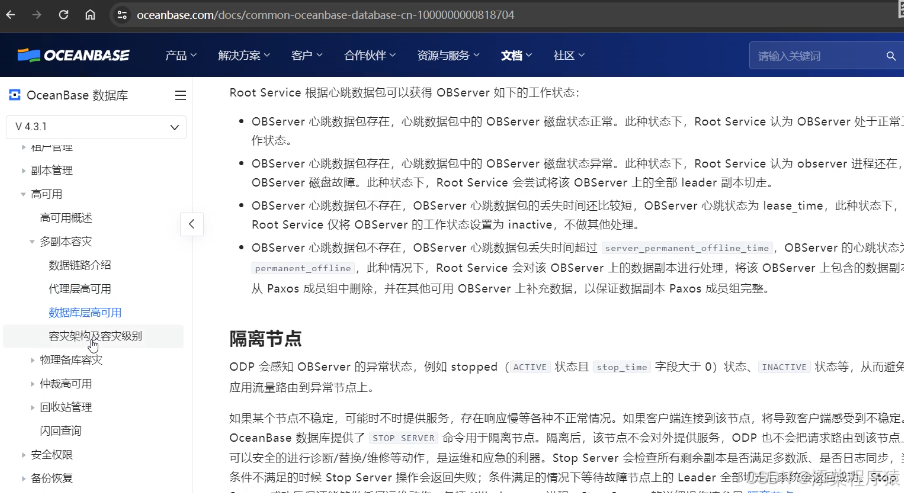Go back with the browser back arrow
This screenshot has width=904, height=493.
click(10, 14)
